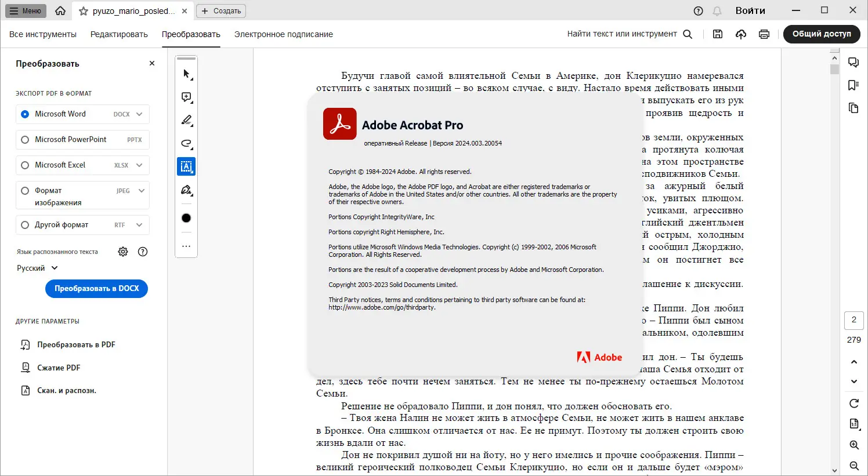The width and height of the screenshot is (868, 476).
Task: Upload the file to cloud storage
Action: coord(741,34)
